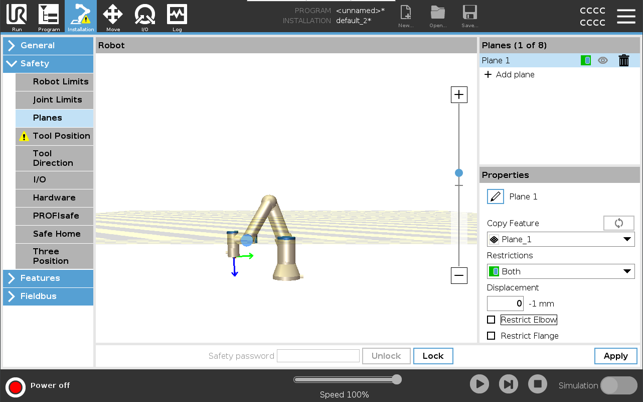Click the Apply button
Viewport: 643px width, 402px height.
[615, 356]
